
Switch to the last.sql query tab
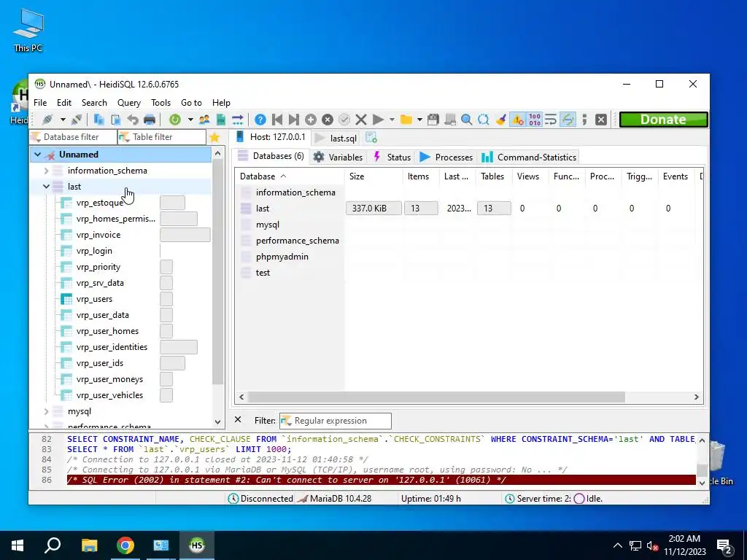tap(336, 138)
